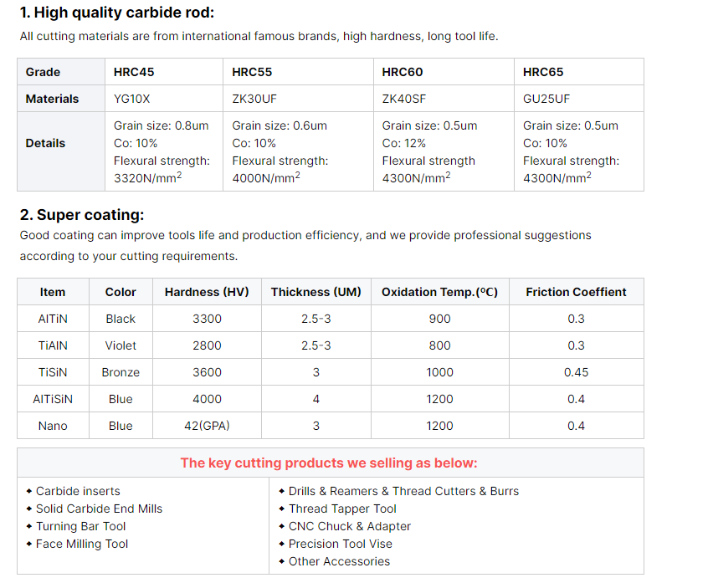Select the TiSiN coating item
Image resolution: width=708 pixels, height=588 pixels.
coord(52,372)
